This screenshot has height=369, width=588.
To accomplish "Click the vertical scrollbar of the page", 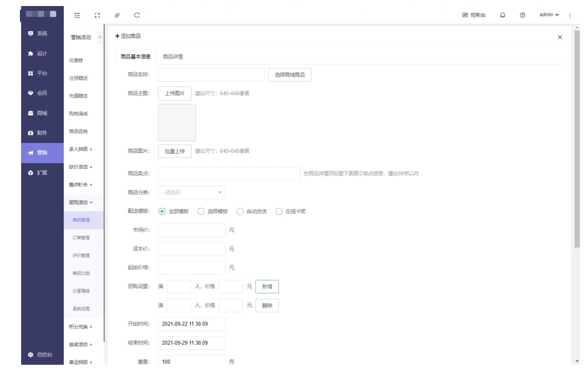I will [577, 139].
